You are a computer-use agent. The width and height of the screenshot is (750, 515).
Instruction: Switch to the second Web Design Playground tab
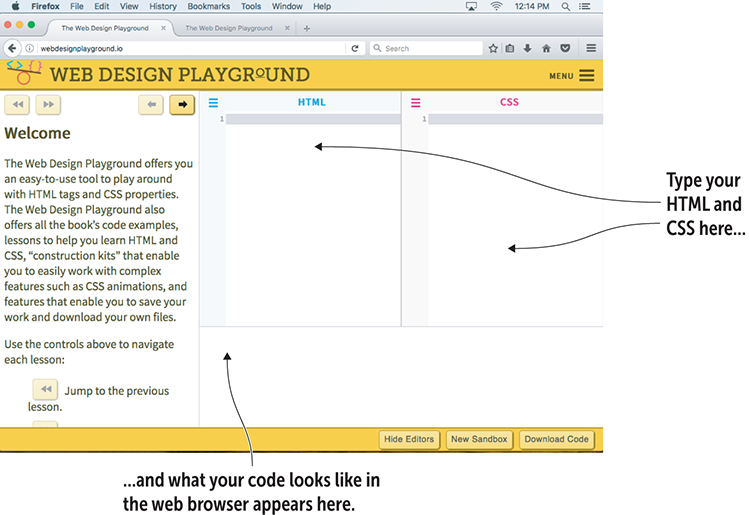(229, 28)
